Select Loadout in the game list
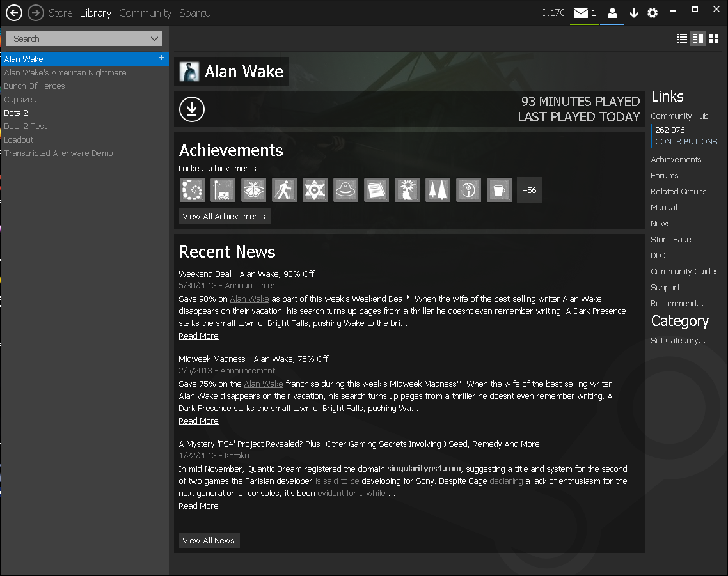 click(x=84, y=140)
